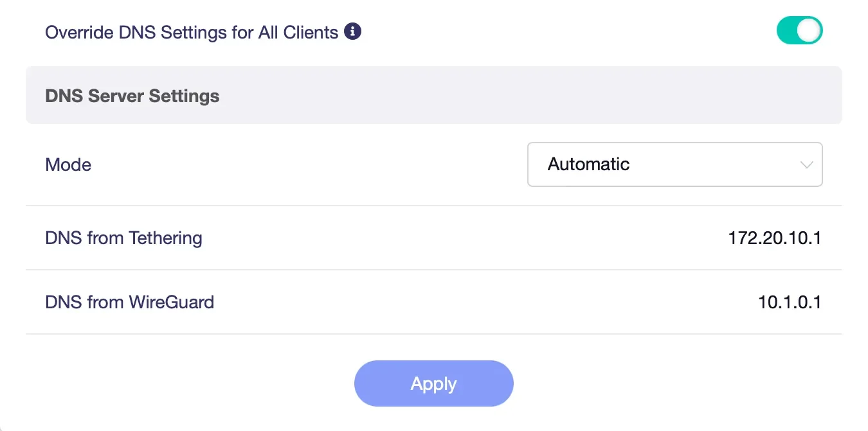Select the Tethering DNS address 172.20.10.1

[x=775, y=238]
